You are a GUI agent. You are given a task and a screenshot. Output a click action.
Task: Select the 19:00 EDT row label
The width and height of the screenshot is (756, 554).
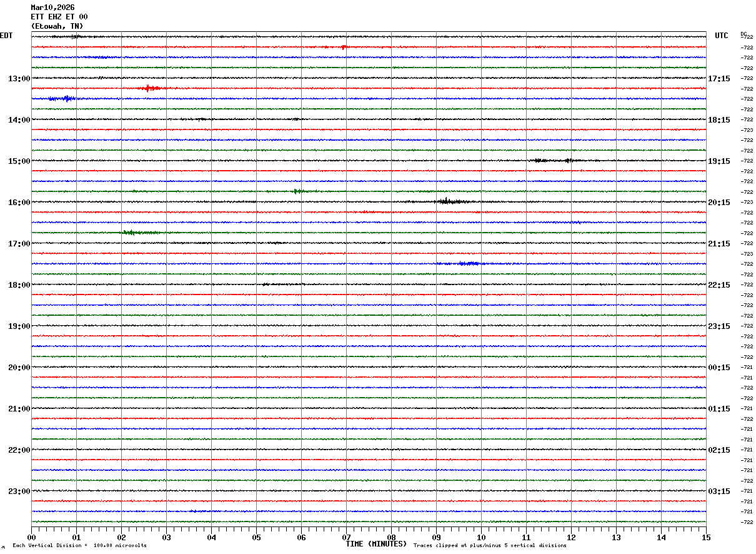pos(19,326)
